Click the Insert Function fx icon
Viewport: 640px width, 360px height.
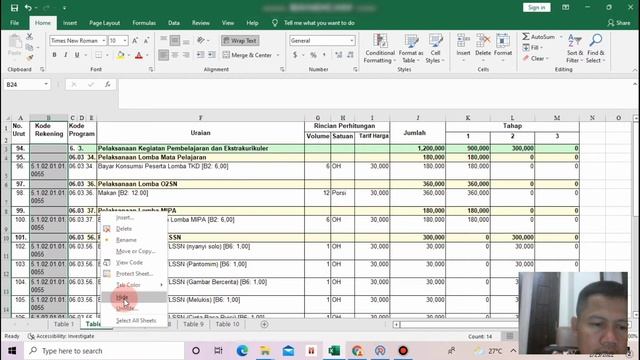tap(107, 84)
